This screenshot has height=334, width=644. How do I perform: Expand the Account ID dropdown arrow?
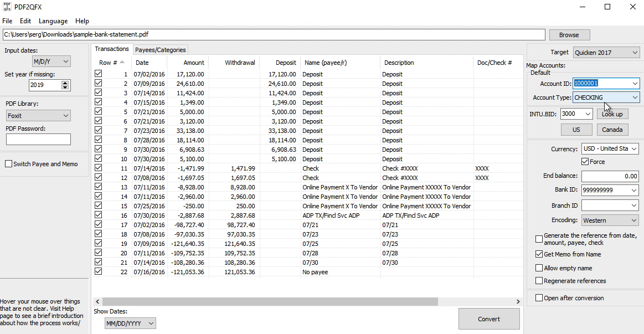pos(635,84)
